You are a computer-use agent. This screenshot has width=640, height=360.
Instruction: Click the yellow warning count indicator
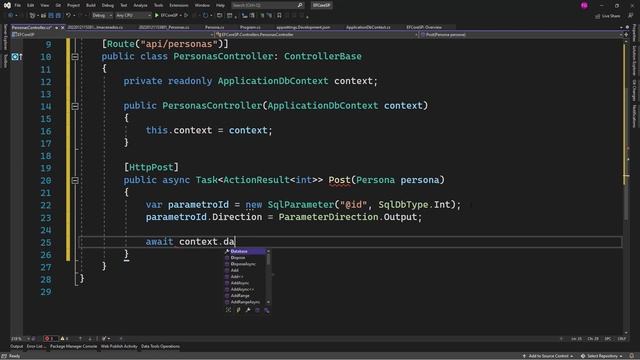coord(64,338)
